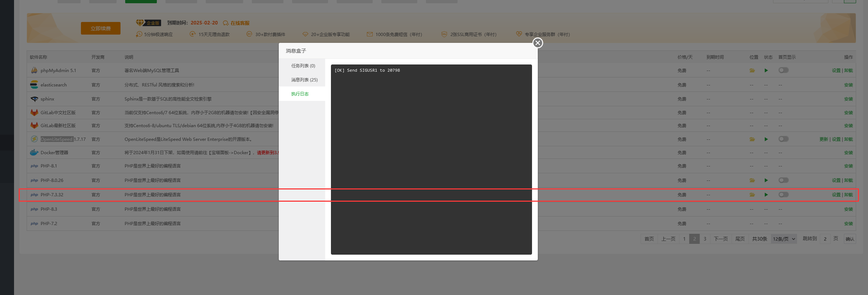
Task: Click the 企业版 diamond badge icon
Action: coord(148,23)
